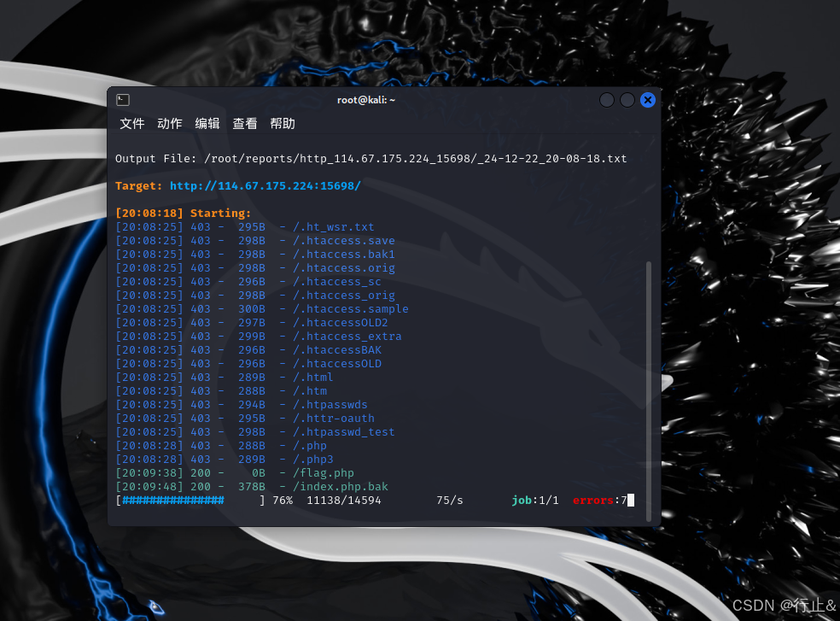
Task: Click the [20:09:48] timestamp
Action: [x=149, y=486]
